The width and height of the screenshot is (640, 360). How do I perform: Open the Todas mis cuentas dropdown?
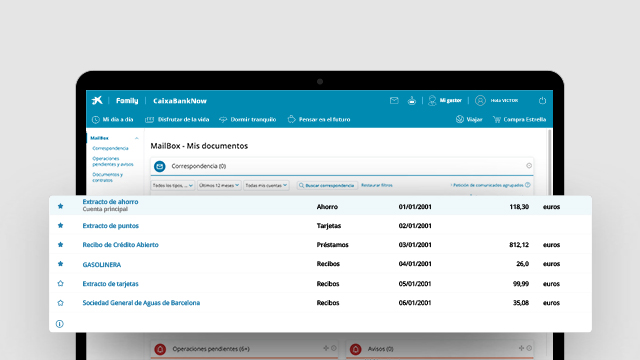(x=266, y=185)
